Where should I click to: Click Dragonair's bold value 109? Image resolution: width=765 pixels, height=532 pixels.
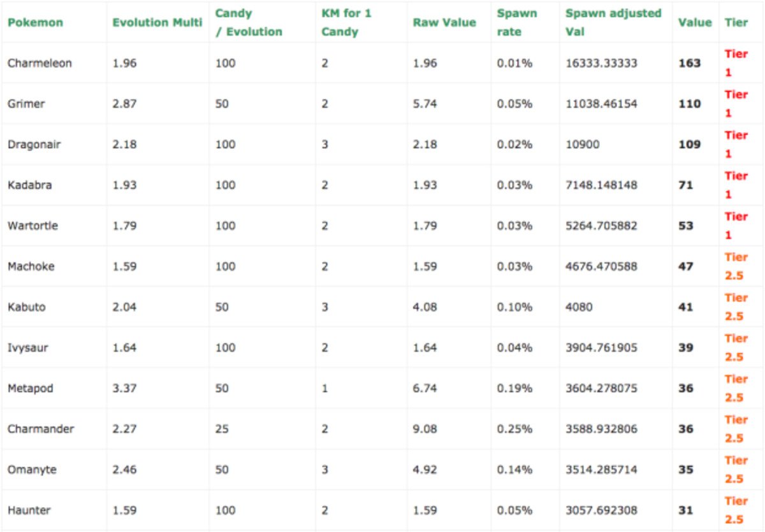(689, 145)
